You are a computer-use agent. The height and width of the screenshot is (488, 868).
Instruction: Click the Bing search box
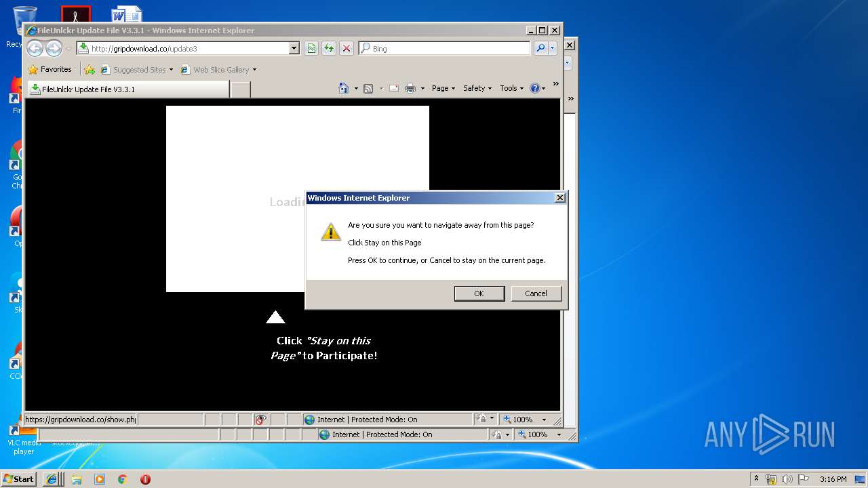445,48
